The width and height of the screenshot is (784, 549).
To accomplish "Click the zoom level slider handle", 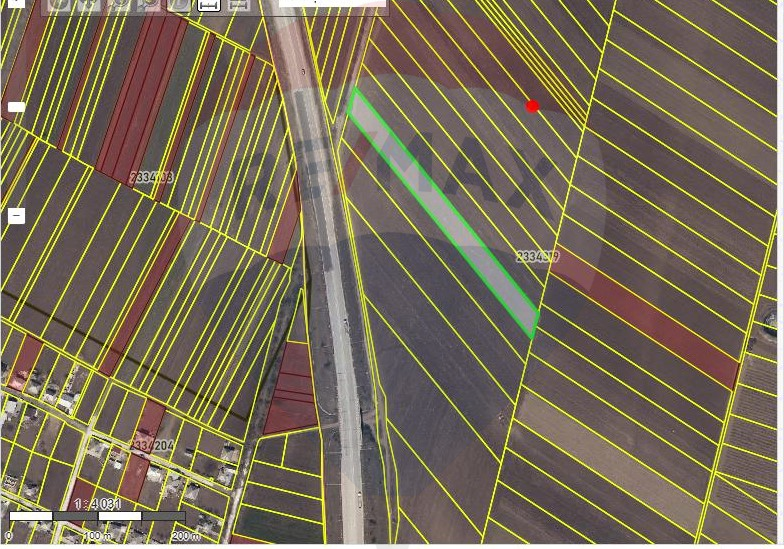I will click(16, 107).
